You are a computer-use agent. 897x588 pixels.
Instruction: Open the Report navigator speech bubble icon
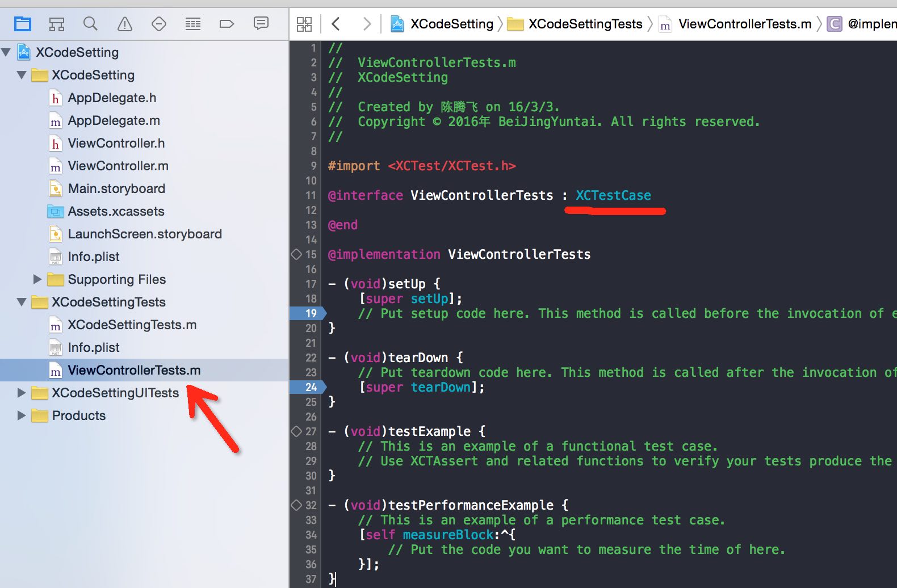(x=261, y=23)
